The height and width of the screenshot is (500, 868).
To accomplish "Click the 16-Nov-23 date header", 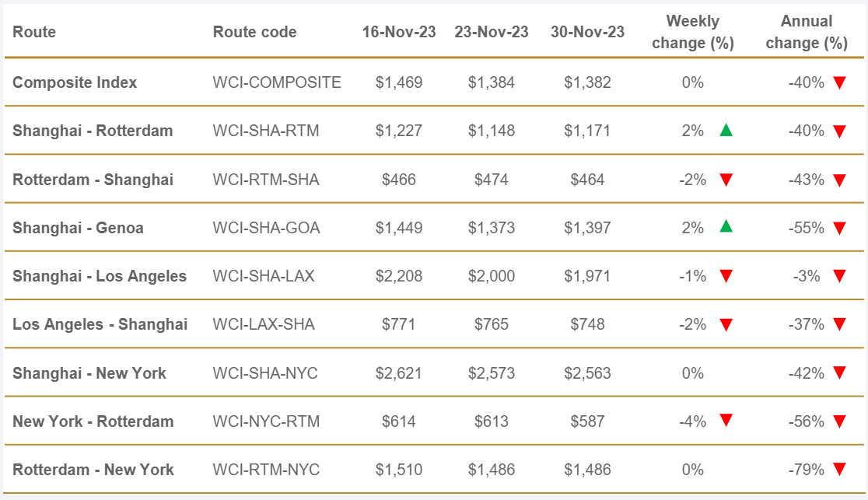I will coord(399,33).
